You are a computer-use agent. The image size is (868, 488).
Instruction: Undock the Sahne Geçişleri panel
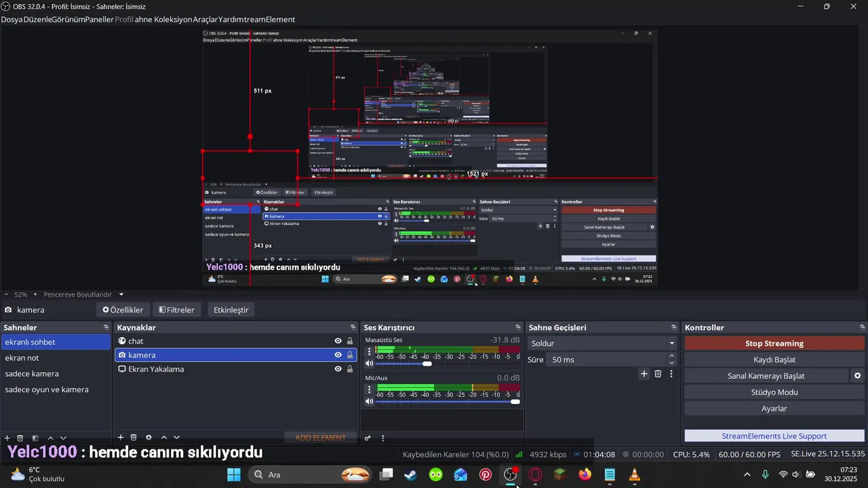674,327
